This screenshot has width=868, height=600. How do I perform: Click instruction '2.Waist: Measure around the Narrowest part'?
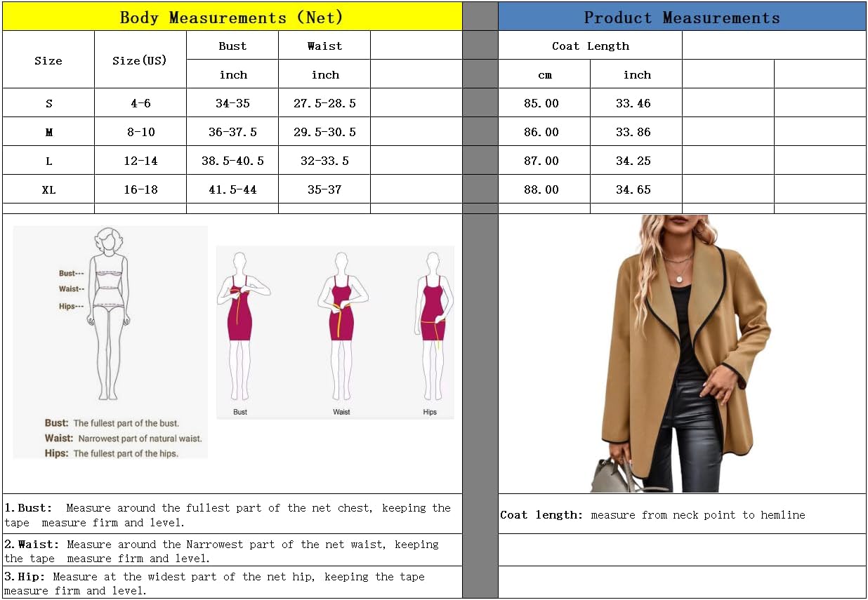[x=221, y=552]
